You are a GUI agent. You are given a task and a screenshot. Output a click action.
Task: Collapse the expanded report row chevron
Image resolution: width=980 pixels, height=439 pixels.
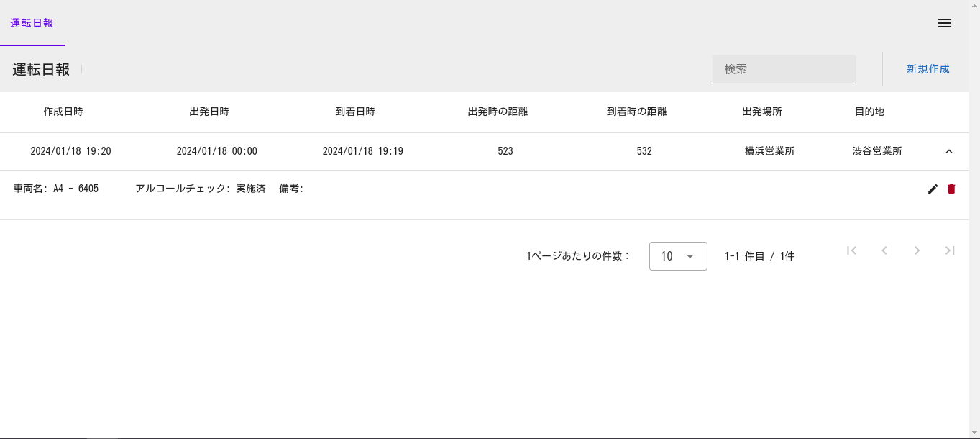pos(948,151)
